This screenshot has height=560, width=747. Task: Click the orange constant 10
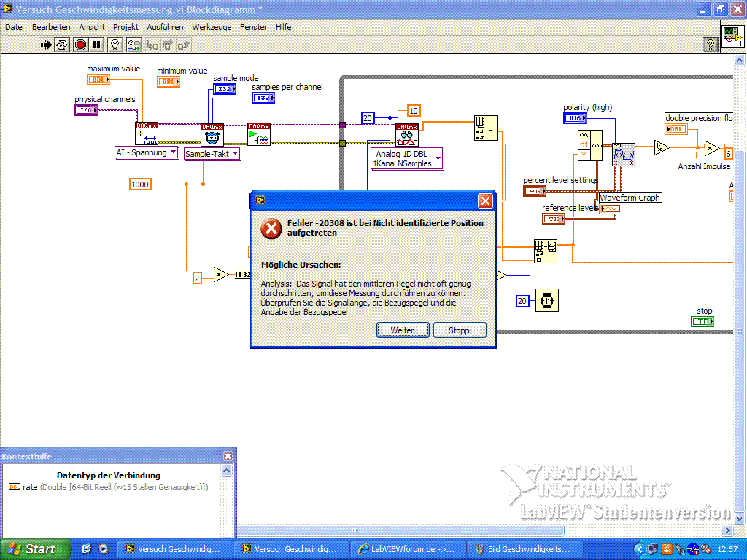[x=414, y=111]
